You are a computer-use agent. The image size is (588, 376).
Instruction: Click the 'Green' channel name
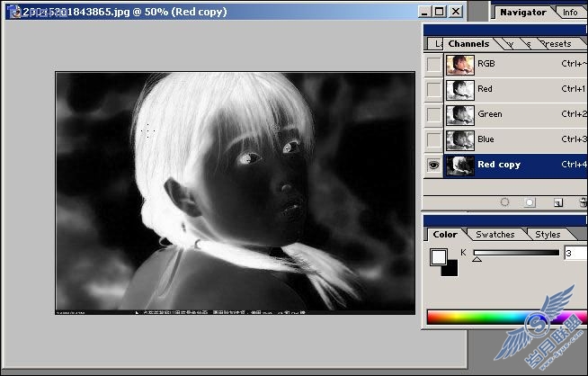[490, 114]
